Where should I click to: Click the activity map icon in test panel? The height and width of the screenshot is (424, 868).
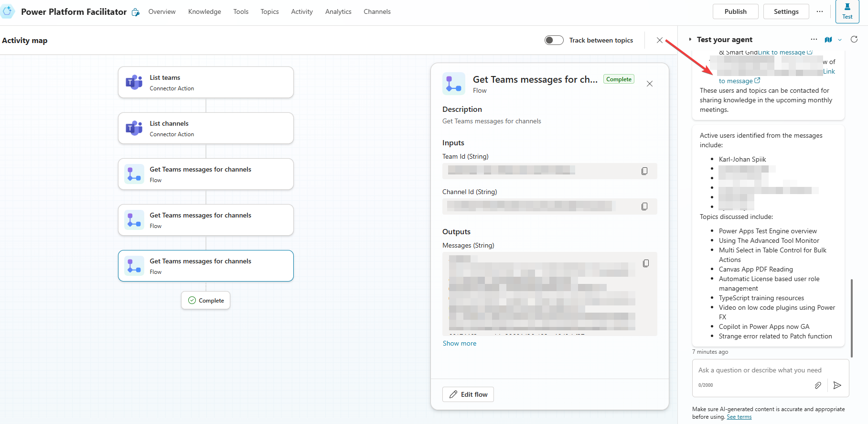(x=828, y=40)
